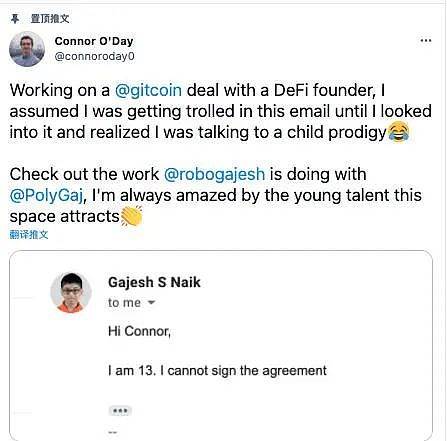Screen dimensions: 447x441
Task: Click the "Hi Connor," greeting text
Action: pyautogui.click(x=139, y=331)
